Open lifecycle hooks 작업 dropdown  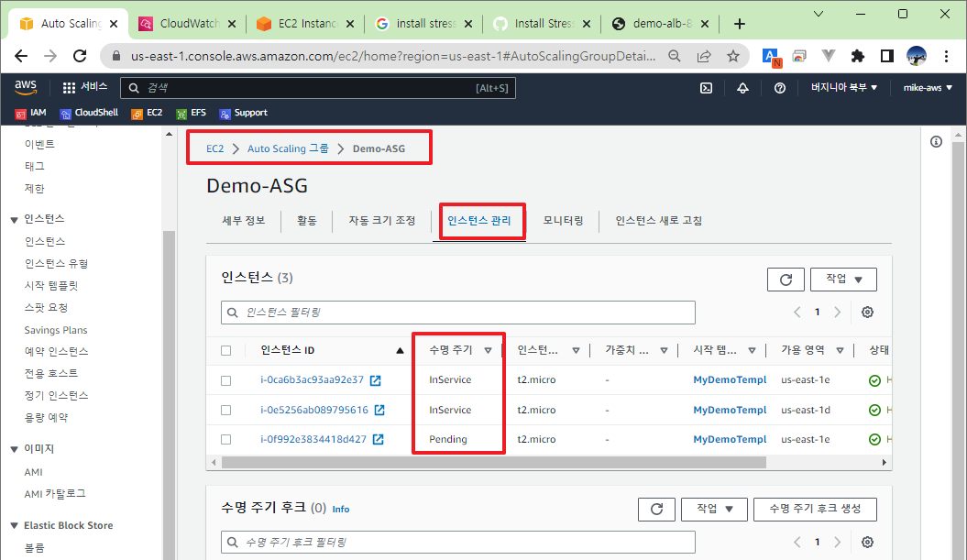click(714, 510)
